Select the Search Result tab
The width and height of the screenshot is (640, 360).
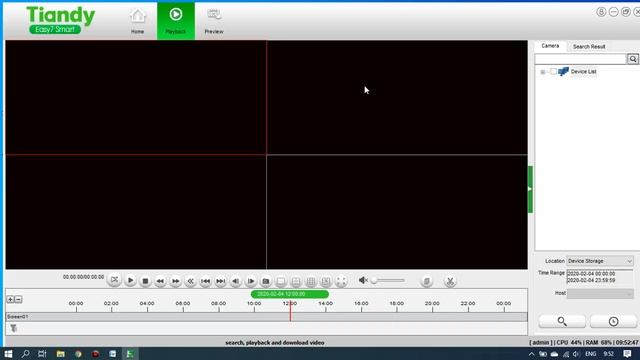(589, 47)
